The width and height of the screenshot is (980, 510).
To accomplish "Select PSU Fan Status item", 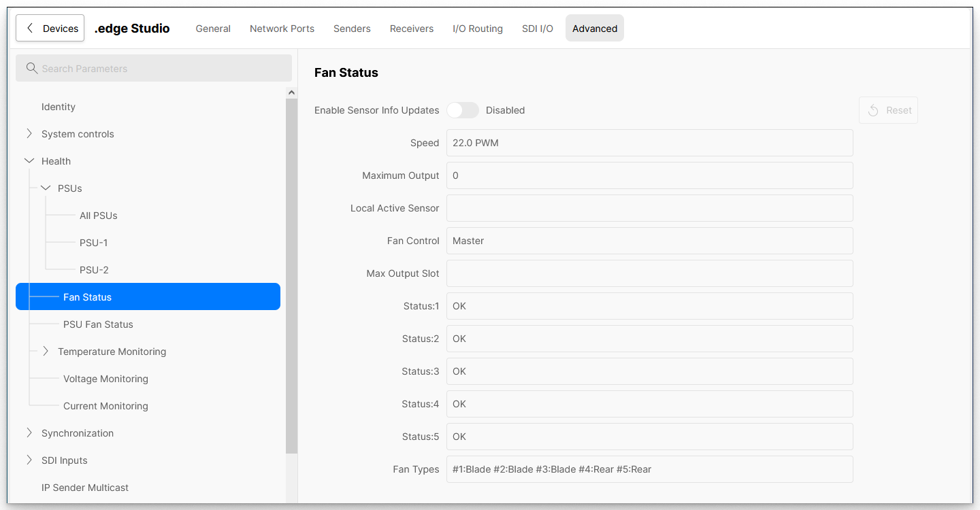I will pyautogui.click(x=98, y=324).
